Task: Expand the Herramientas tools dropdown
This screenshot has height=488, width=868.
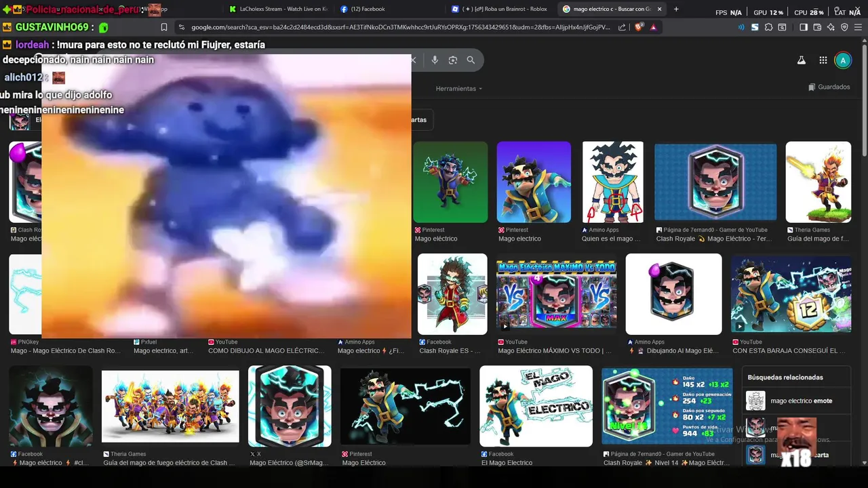Action: pyautogui.click(x=458, y=89)
